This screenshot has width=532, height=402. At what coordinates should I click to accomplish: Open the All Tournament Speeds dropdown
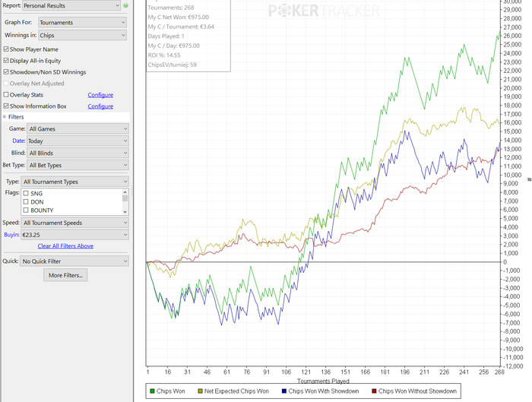(x=74, y=223)
